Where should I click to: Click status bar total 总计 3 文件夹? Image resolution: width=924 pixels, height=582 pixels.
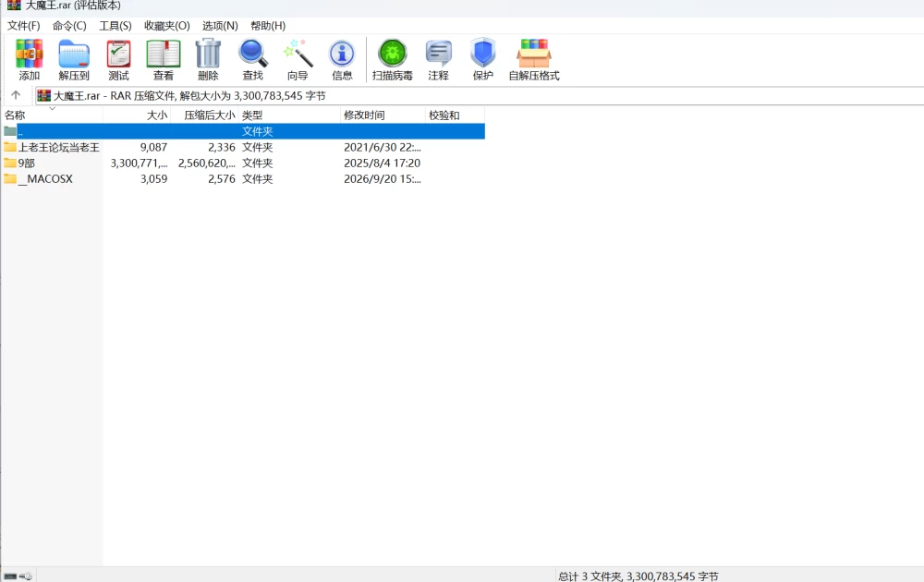point(638,576)
